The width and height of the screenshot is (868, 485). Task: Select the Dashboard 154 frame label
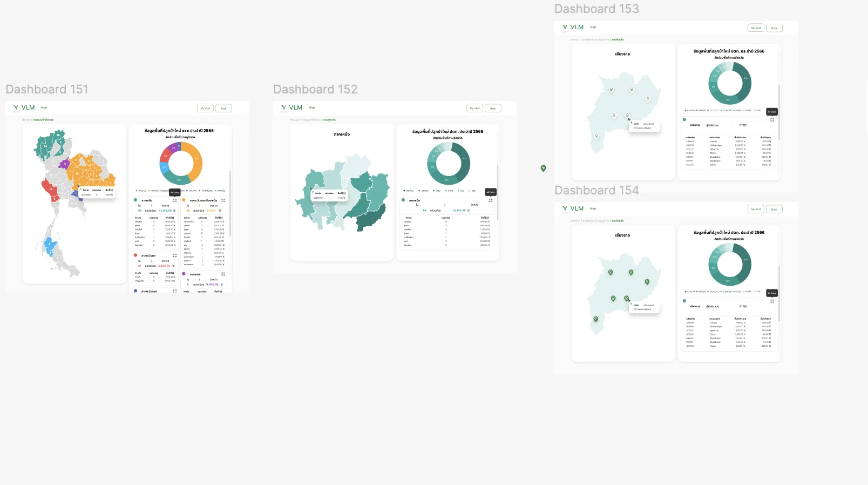tap(596, 191)
